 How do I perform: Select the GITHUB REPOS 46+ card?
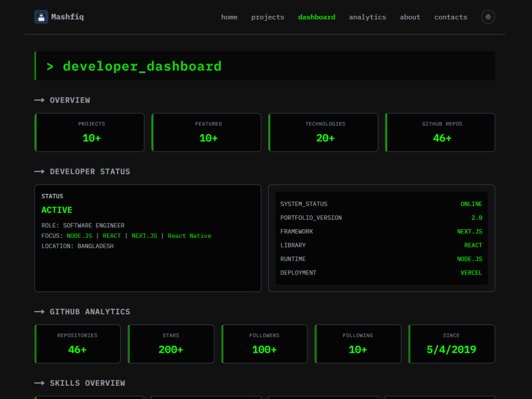click(440, 132)
